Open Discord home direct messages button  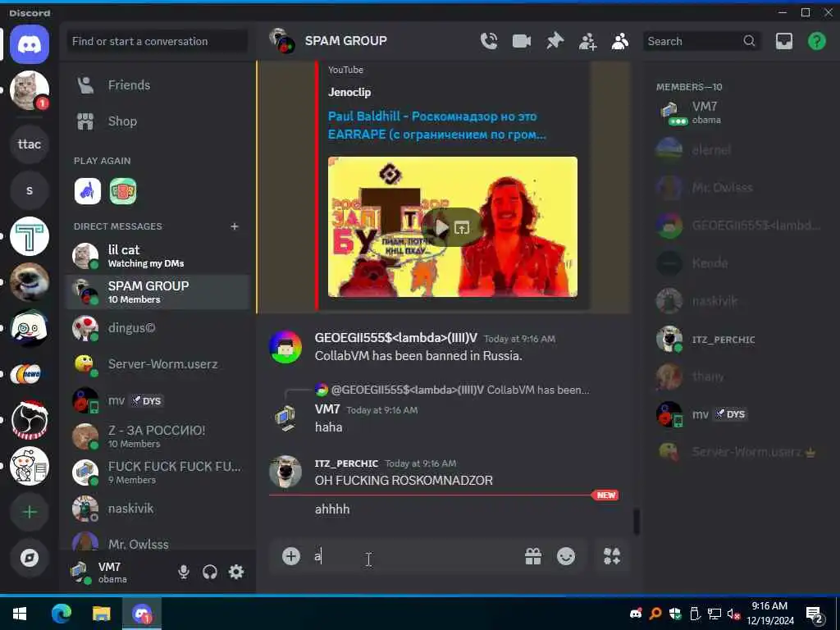(30, 44)
